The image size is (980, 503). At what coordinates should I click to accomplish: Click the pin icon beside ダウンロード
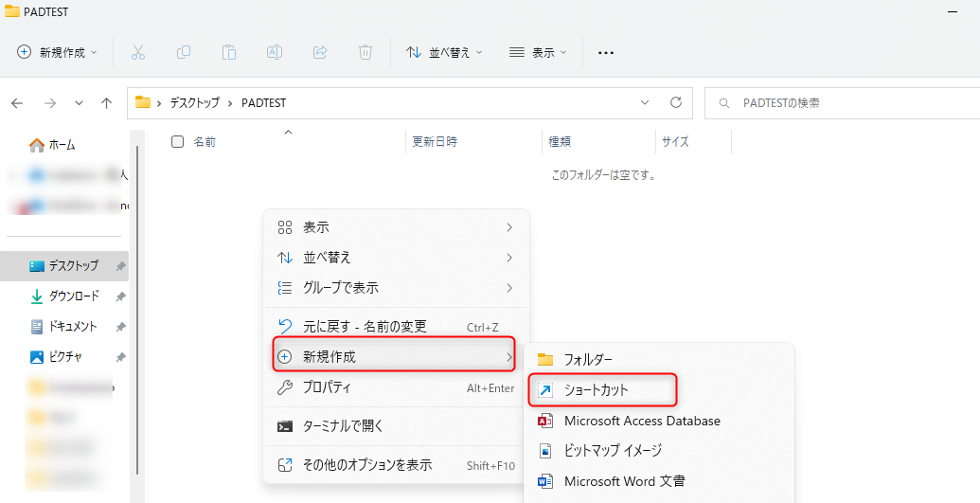(x=120, y=296)
